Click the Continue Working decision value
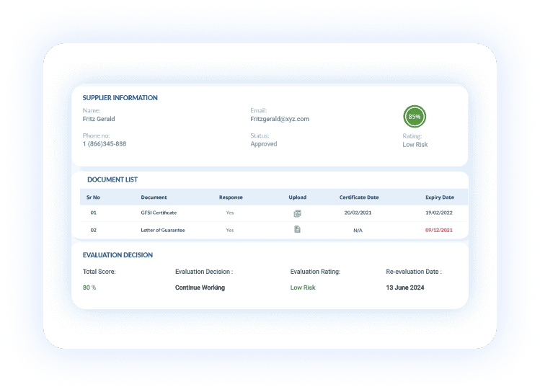The image size is (540, 392). click(200, 288)
